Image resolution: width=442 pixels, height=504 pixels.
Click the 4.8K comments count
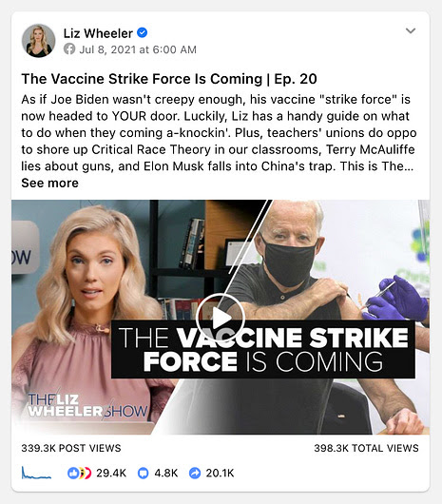(166, 474)
